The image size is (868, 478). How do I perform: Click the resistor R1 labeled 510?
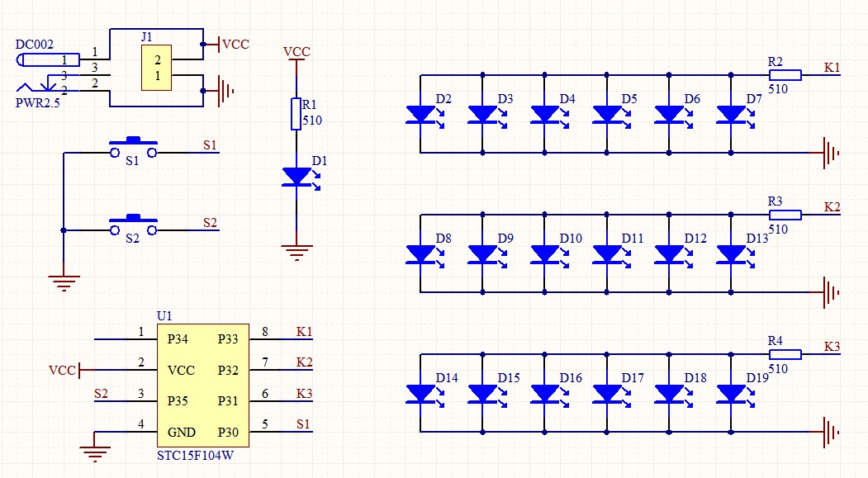[297, 115]
